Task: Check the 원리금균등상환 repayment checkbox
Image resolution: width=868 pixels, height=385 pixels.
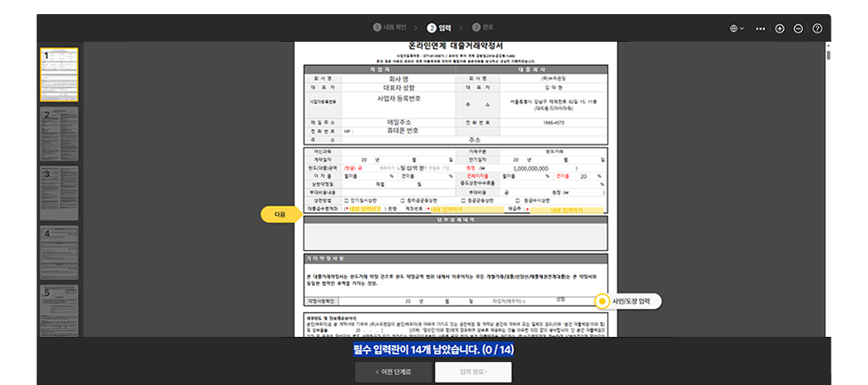Action: tap(402, 200)
